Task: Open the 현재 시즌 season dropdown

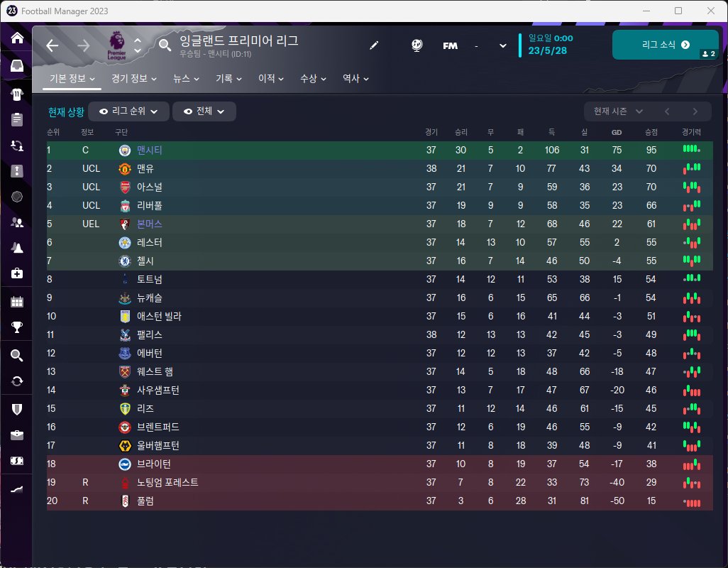Action: point(618,111)
